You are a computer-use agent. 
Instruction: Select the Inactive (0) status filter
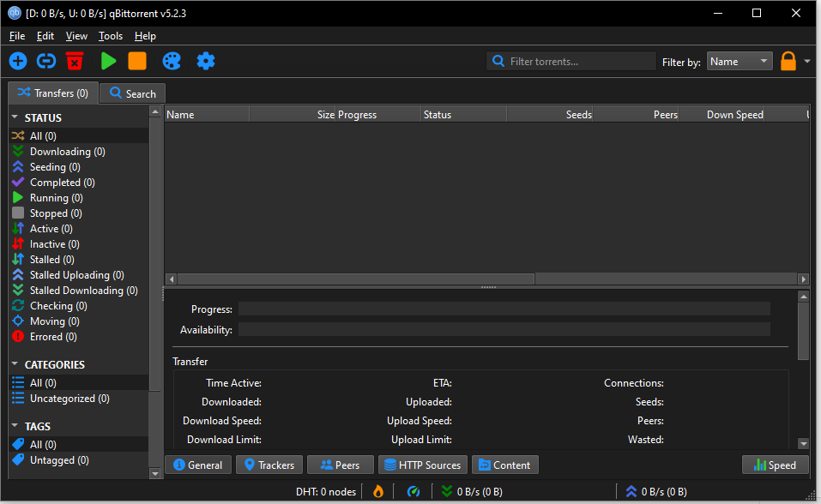[x=79, y=244]
